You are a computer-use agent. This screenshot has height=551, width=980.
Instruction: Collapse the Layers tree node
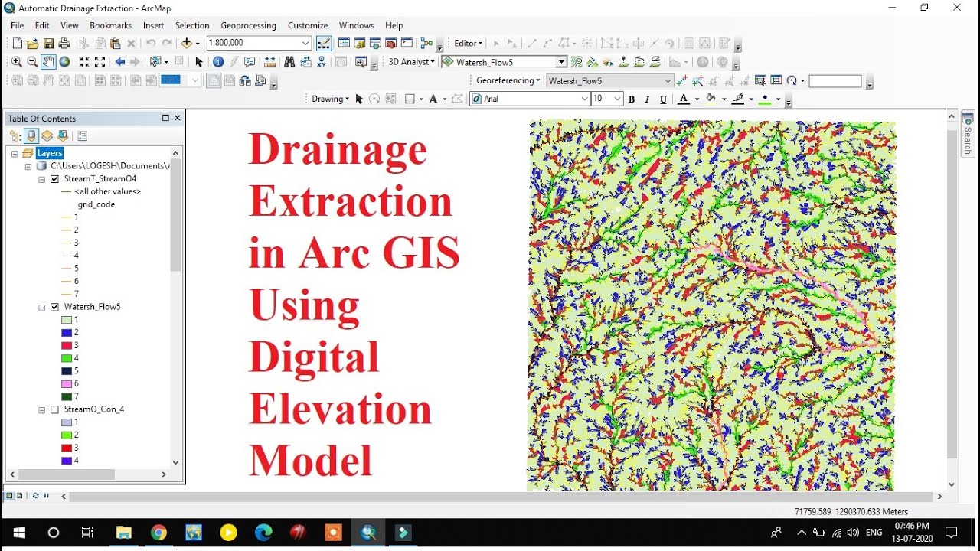pyautogui.click(x=15, y=153)
